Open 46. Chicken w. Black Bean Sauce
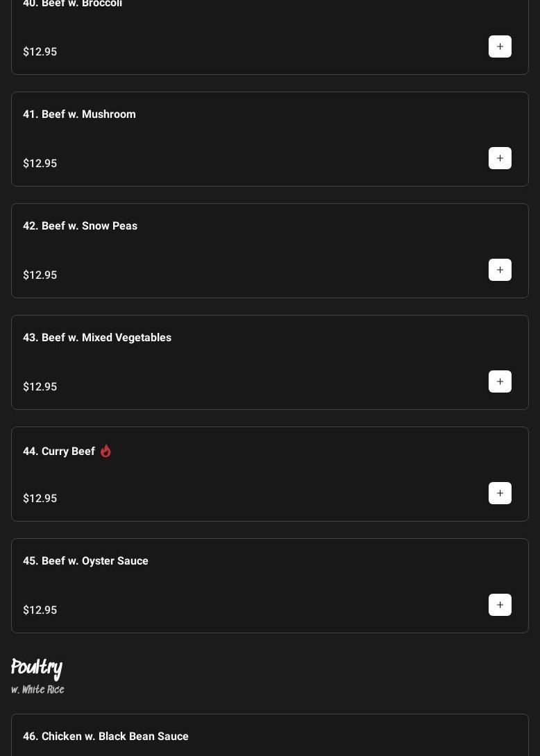This screenshot has width=540, height=756. (106, 736)
